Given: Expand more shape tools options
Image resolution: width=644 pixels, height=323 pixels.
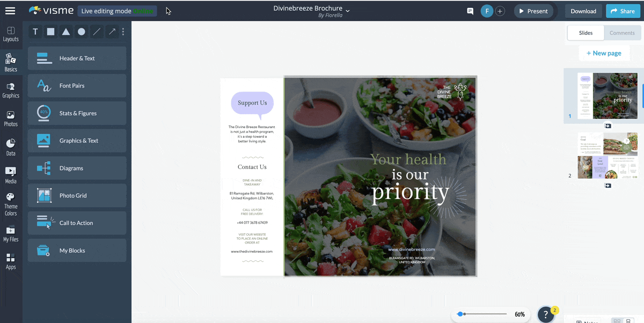Looking at the screenshot, I should (x=123, y=32).
